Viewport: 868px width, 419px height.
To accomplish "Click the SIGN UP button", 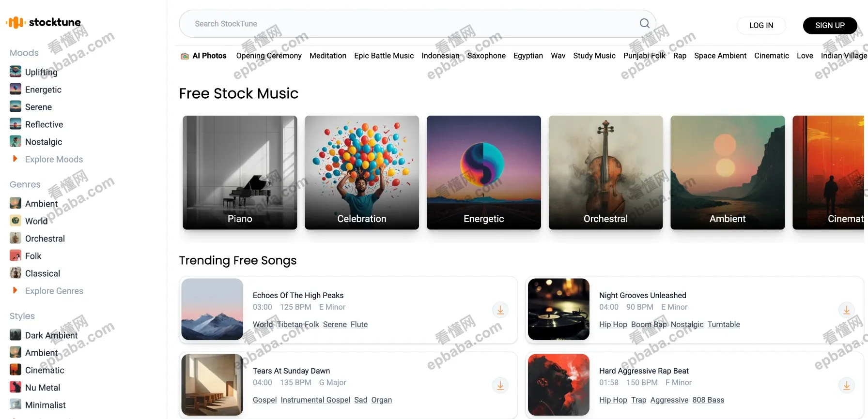I will (x=830, y=26).
